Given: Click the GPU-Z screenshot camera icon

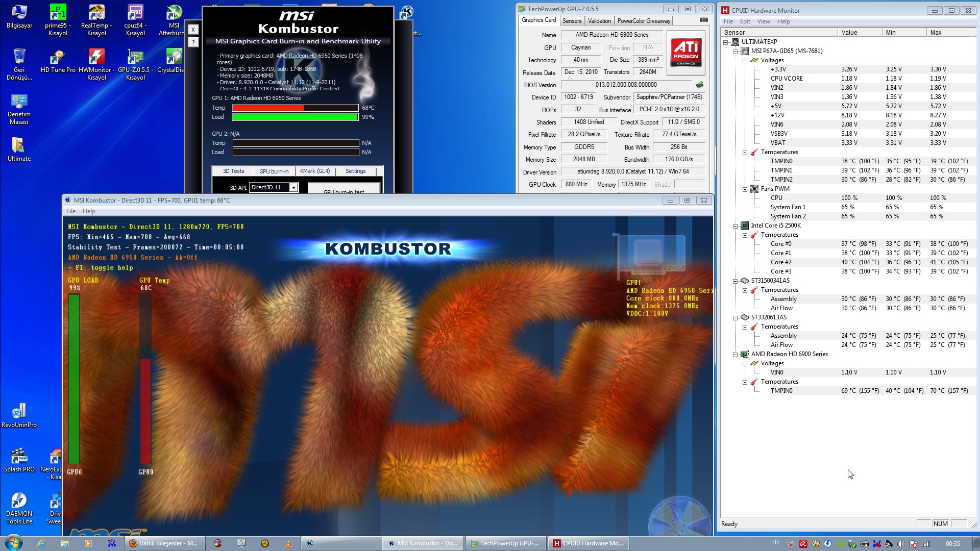Looking at the screenshot, I should pos(704,20).
